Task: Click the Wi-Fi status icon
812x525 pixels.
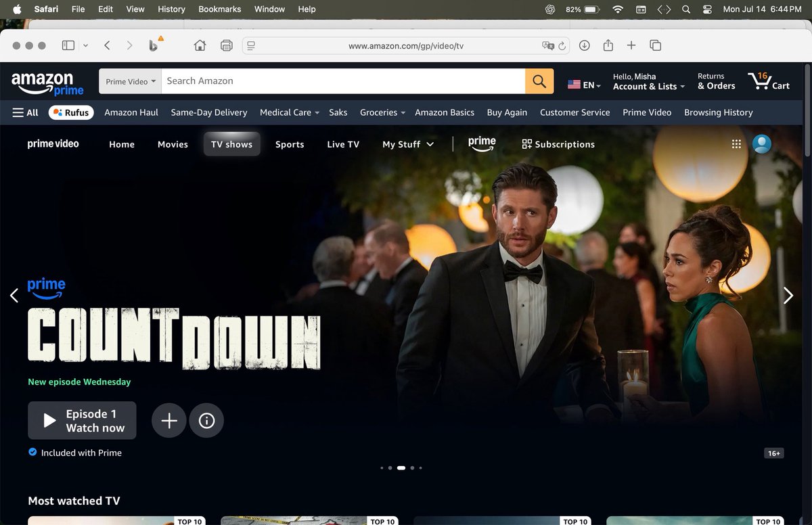Action: pos(617,9)
